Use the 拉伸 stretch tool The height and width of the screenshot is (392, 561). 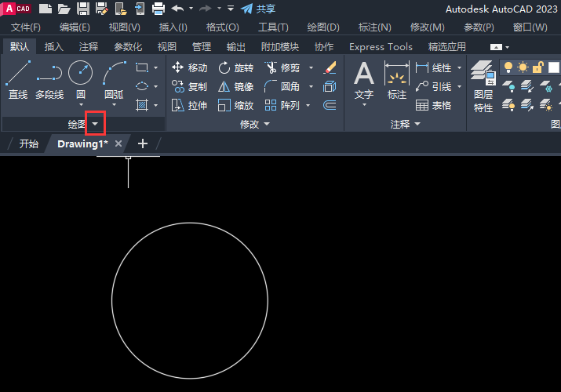(189, 105)
